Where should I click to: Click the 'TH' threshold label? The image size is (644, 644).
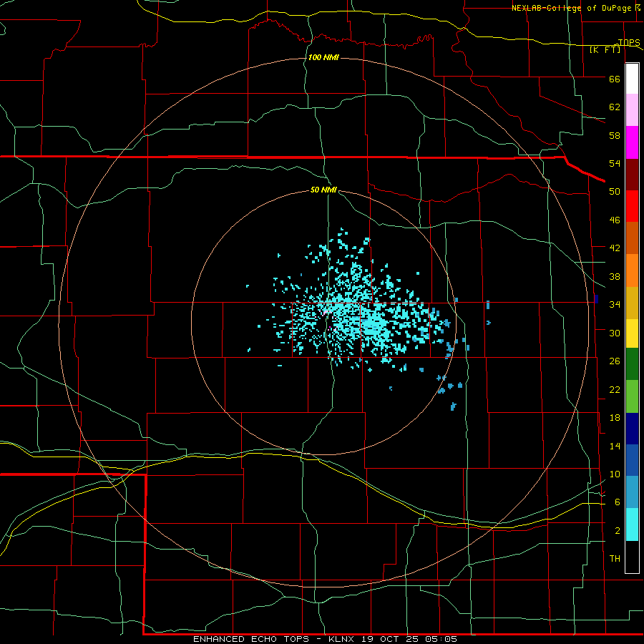[615, 559]
